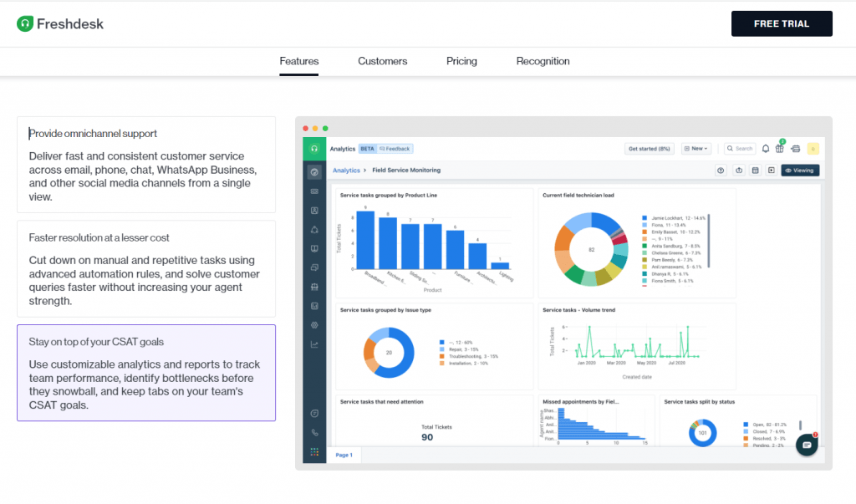Click the green headset logo in the dashboard sidebar
Screen dimensions: 856x504
coord(314,149)
